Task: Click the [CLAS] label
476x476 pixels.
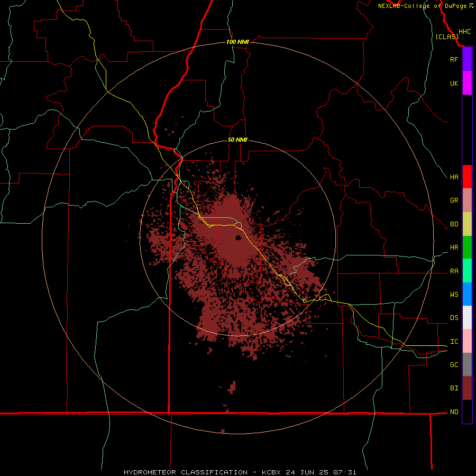Action: [x=447, y=36]
